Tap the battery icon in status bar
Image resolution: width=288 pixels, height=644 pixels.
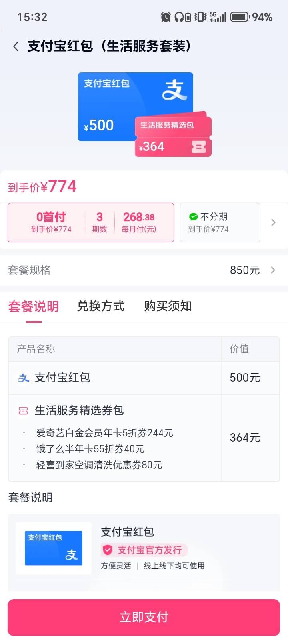tap(240, 17)
